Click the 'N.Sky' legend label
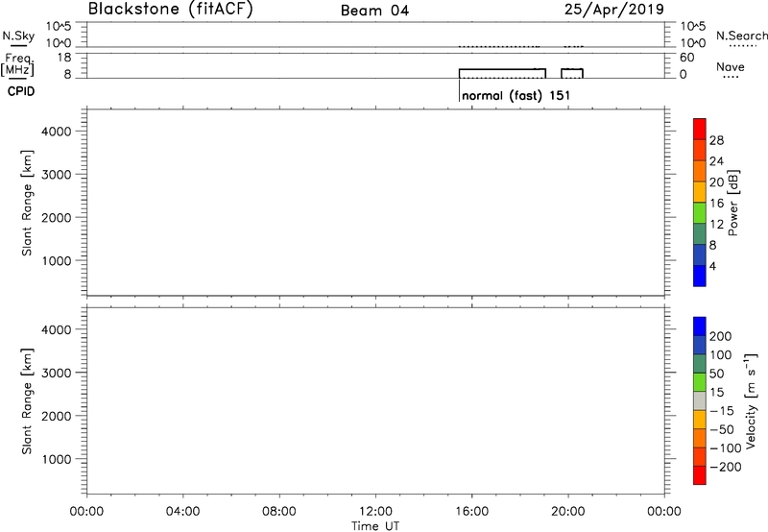768x532 pixels. [18, 36]
